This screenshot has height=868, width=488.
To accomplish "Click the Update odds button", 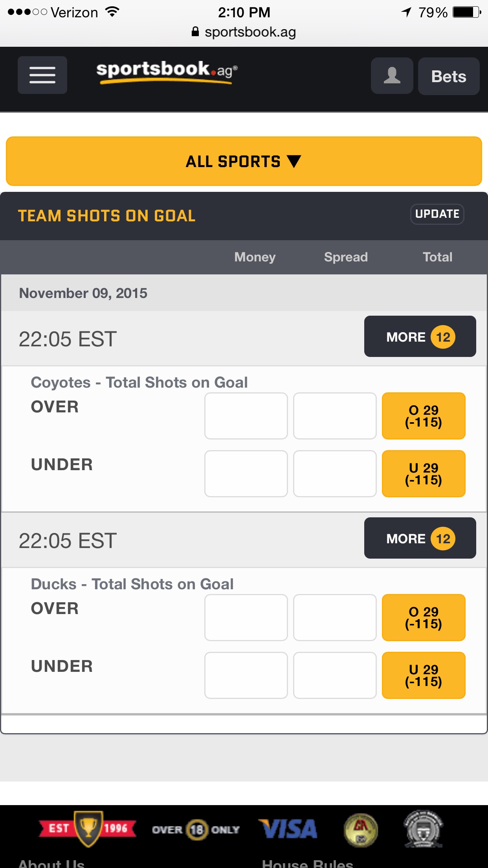I will (x=437, y=214).
